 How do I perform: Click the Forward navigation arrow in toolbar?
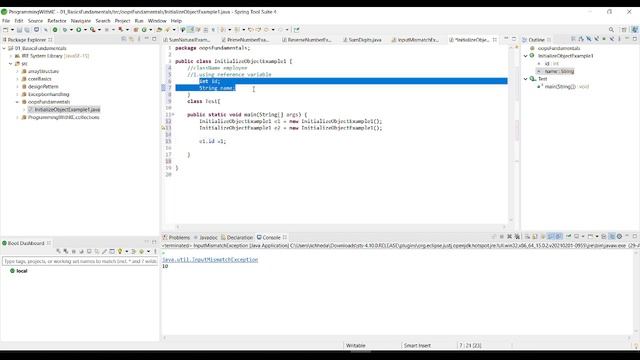[x=280, y=30]
